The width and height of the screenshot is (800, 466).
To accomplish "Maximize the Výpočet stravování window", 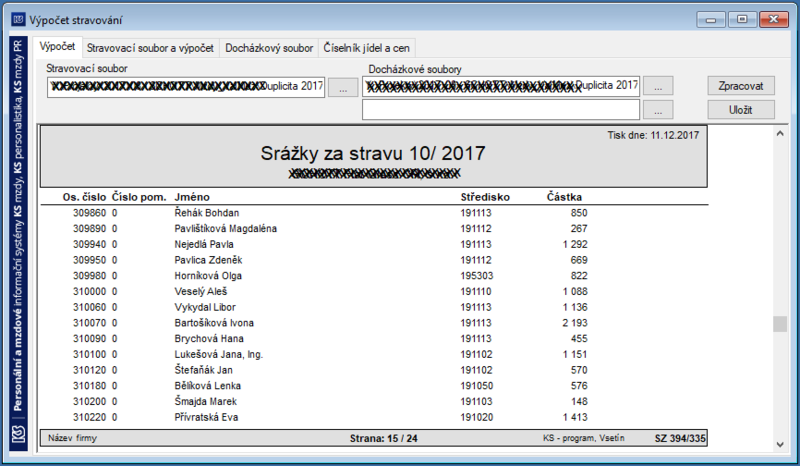I will tap(742, 19).
